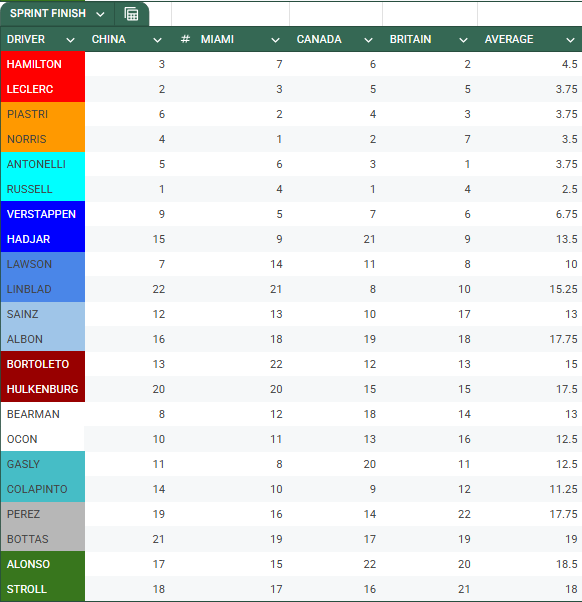Viewport: 582px width, 602px height.
Task: Click Hamilton's average value 4.5
Action: tap(569, 64)
